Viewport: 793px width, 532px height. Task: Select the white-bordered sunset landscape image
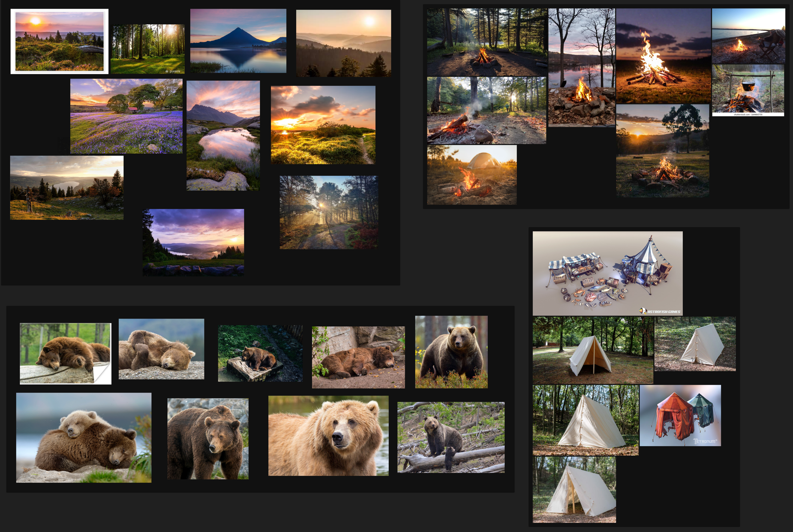[59, 42]
